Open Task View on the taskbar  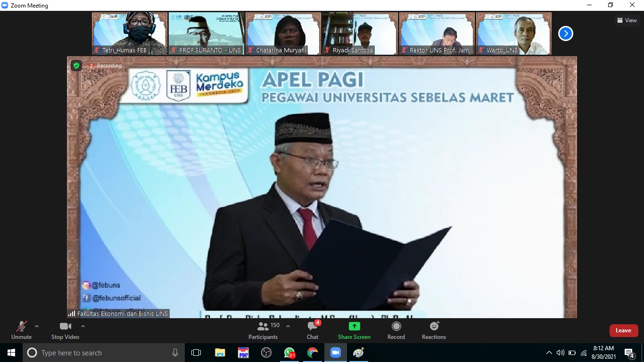pyautogui.click(x=196, y=353)
